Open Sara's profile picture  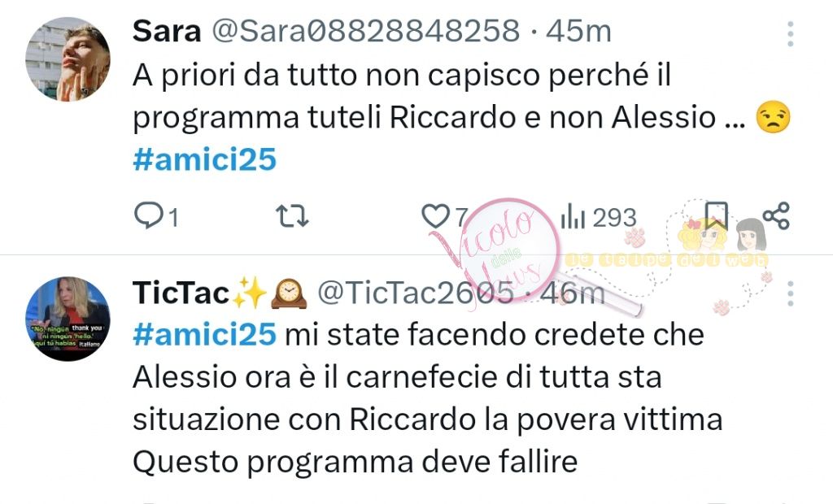(x=68, y=59)
